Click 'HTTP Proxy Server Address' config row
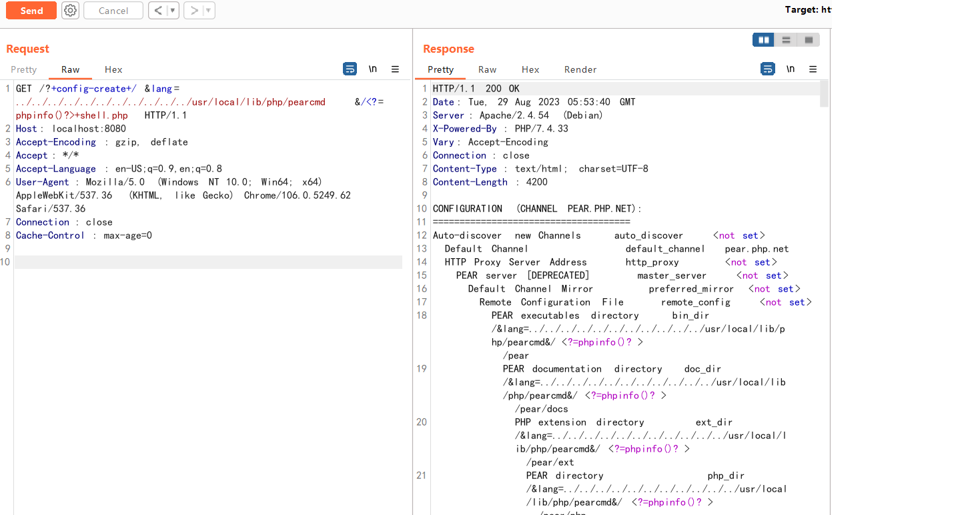 click(611, 262)
